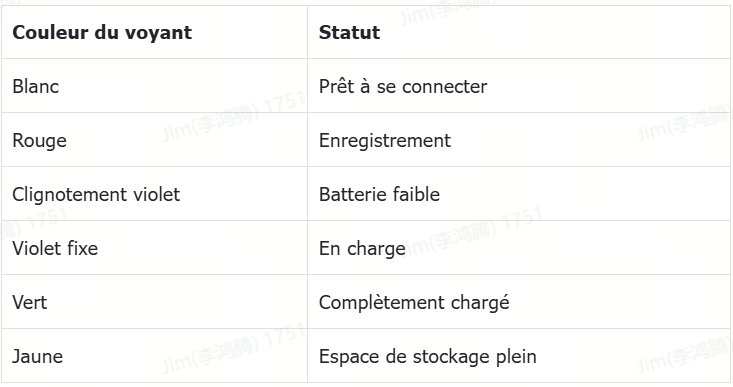Click the 'Rouge' color cell
Viewport: 733px width, 387px height.
point(154,140)
